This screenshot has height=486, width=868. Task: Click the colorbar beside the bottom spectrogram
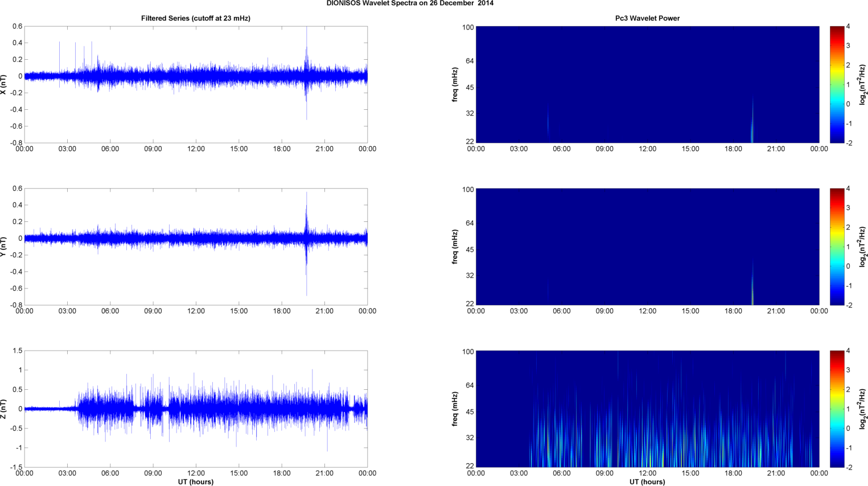837,409
